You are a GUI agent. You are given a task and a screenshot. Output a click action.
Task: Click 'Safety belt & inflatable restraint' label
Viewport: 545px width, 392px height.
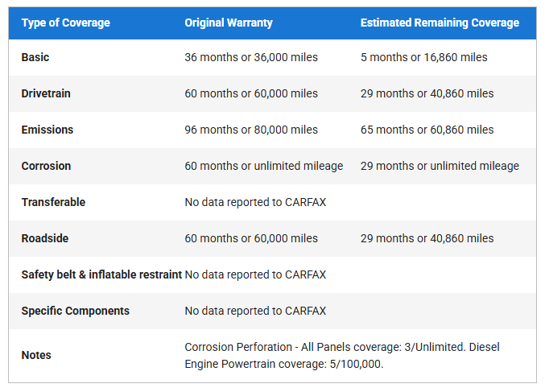tap(101, 274)
